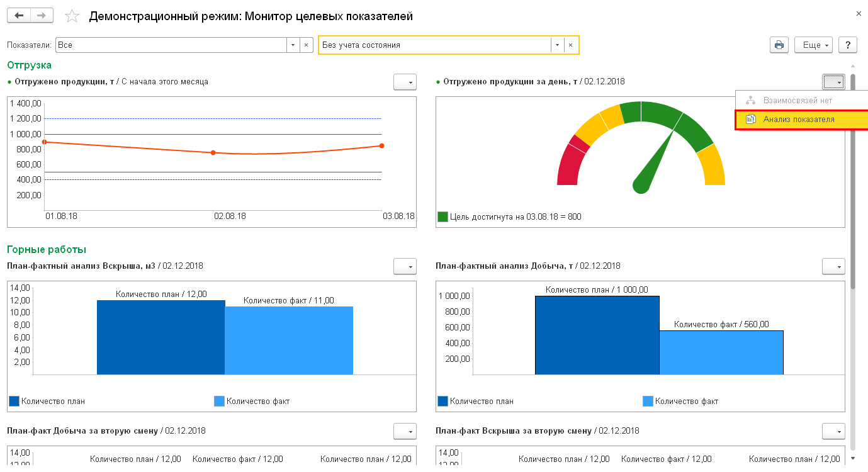This screenshot has width=868, height=472.
Task: Print the monitor with the printer icon
Action: point(779,45)
